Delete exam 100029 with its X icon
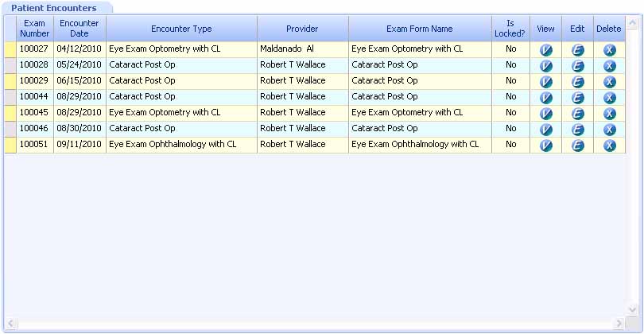644x334 pixels. 610,82
